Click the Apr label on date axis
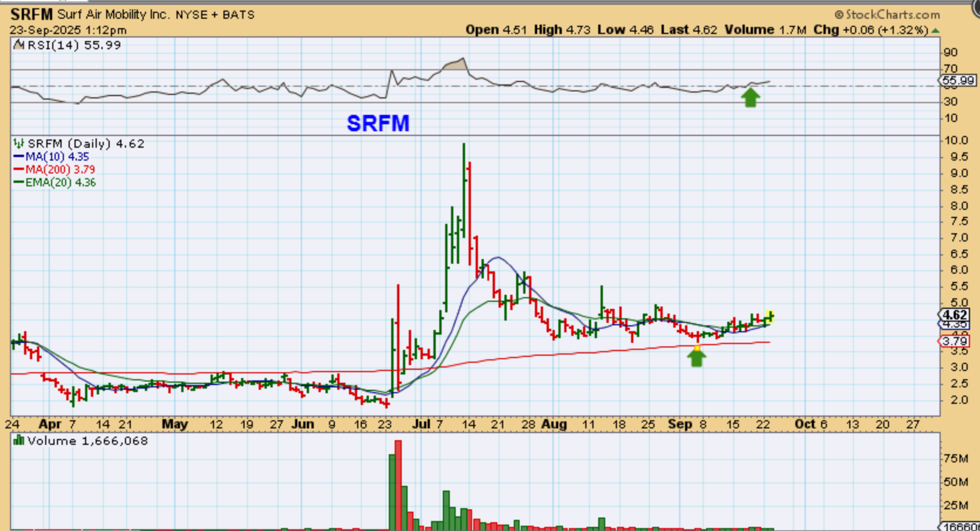Screen dimensions: 980x531 (50, 425)
